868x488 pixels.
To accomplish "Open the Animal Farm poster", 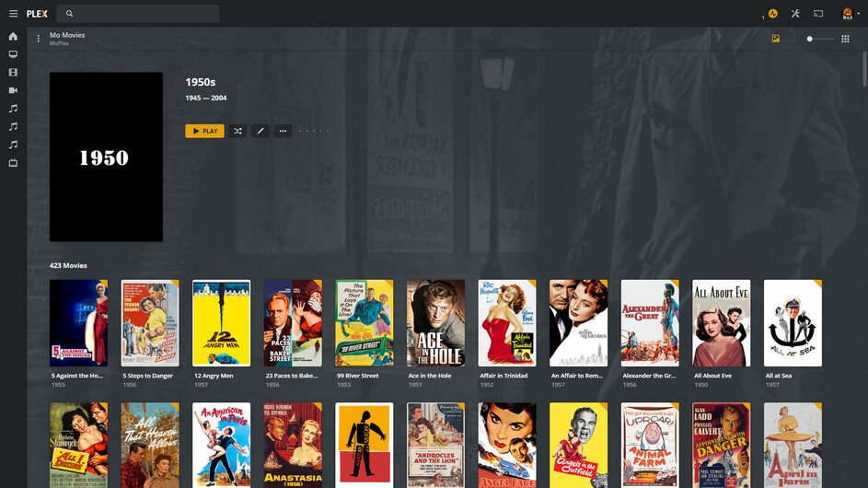I will click(x=650, y=446).
